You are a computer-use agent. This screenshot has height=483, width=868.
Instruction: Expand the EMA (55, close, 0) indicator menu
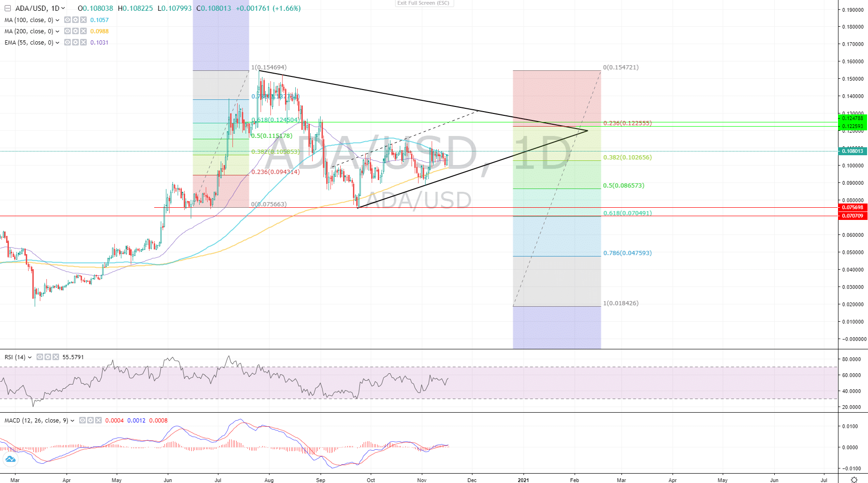[x=57, y=43]
